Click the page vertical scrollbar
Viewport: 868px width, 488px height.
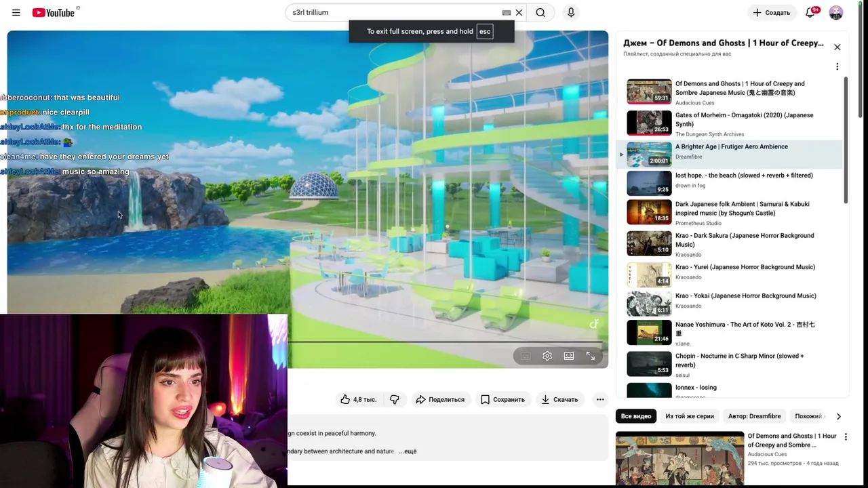[861, 61]
